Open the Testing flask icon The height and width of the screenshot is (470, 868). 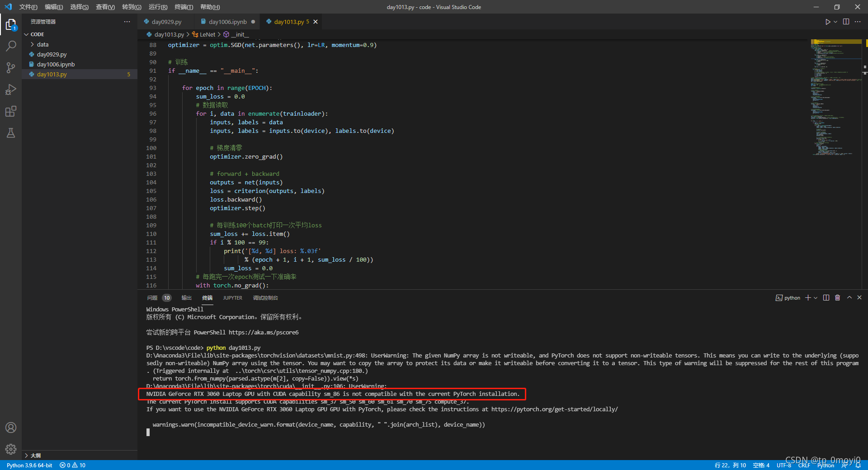coord(11,133)
